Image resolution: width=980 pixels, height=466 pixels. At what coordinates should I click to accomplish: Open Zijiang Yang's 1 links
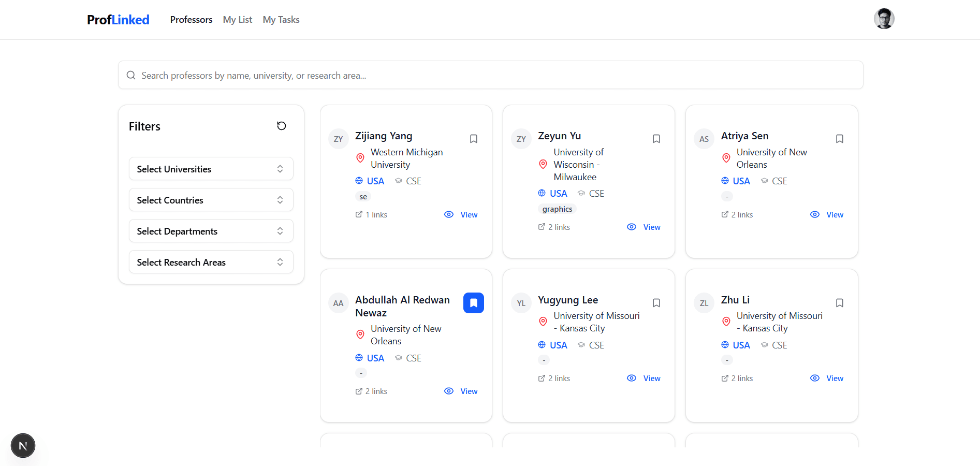[x=371, y=214]
